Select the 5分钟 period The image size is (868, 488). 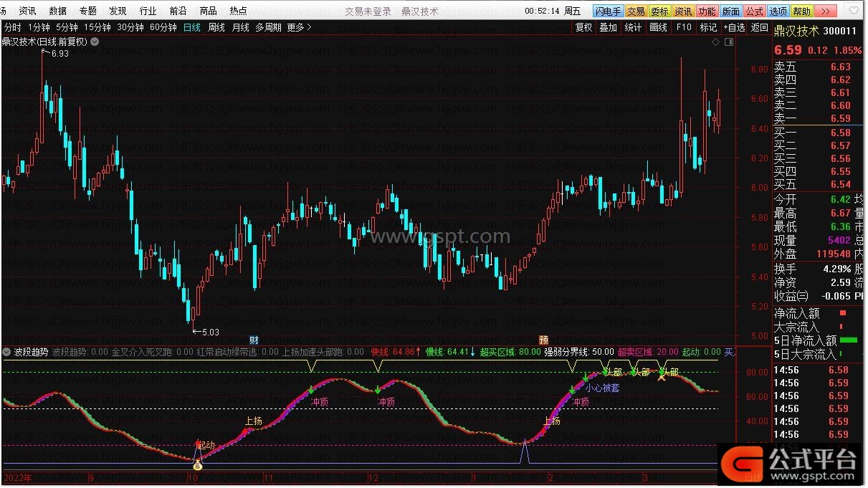click(67, 27)
